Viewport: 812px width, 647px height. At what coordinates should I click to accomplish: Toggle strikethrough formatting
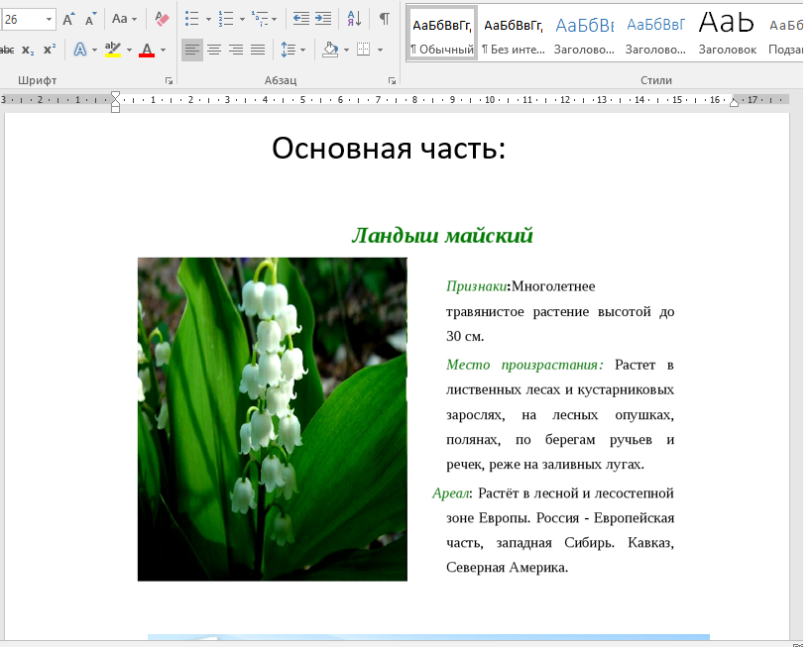[x=7, y=50]
